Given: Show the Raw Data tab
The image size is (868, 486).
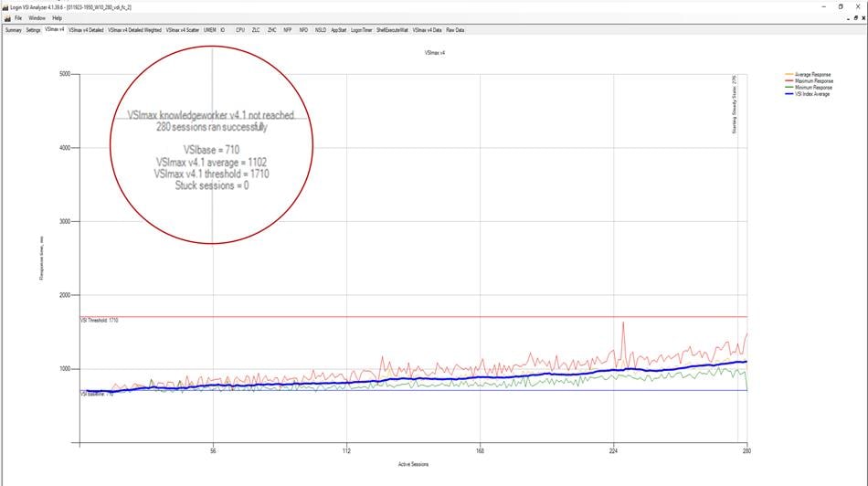Looking at the screenshot, I should pyautogui.click(x=455, y=30).
